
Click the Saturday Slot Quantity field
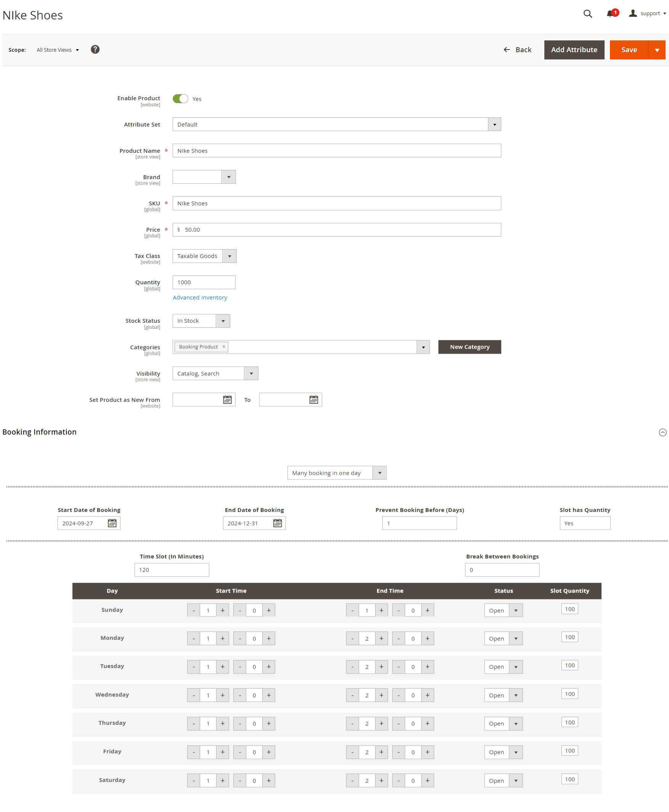click(x=570, y=779)
